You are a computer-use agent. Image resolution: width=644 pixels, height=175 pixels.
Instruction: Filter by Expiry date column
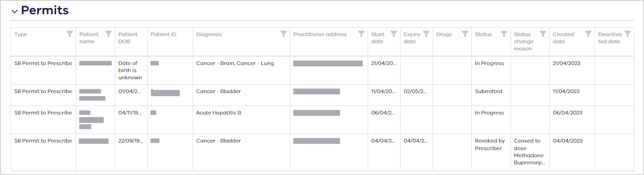pyautogui.click(x=426, y=34)
